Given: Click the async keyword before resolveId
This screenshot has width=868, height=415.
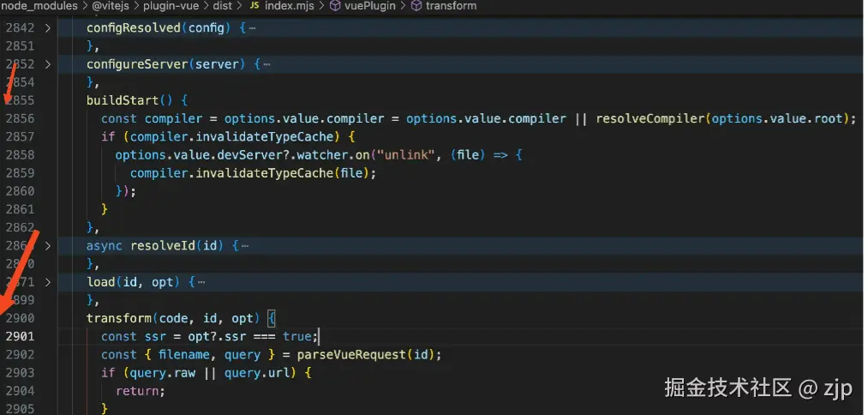Looking at the screenshot, I should point(104,245).
